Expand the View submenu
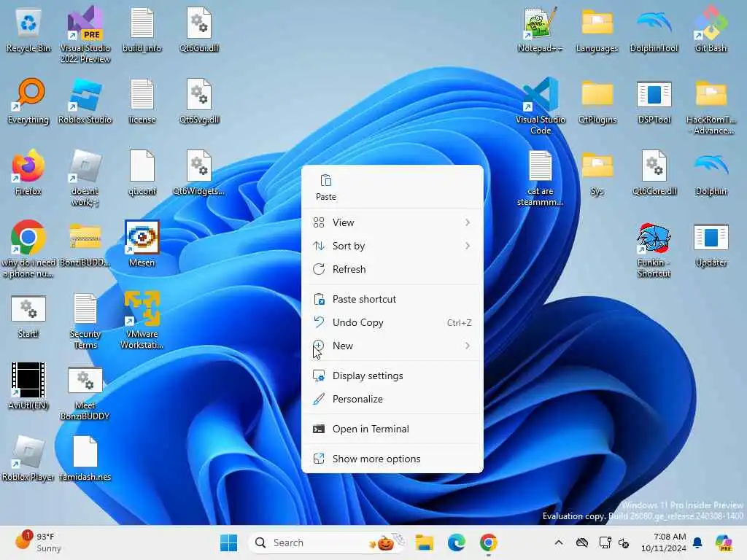The image size is (747, 560). [x=392, y=222]
